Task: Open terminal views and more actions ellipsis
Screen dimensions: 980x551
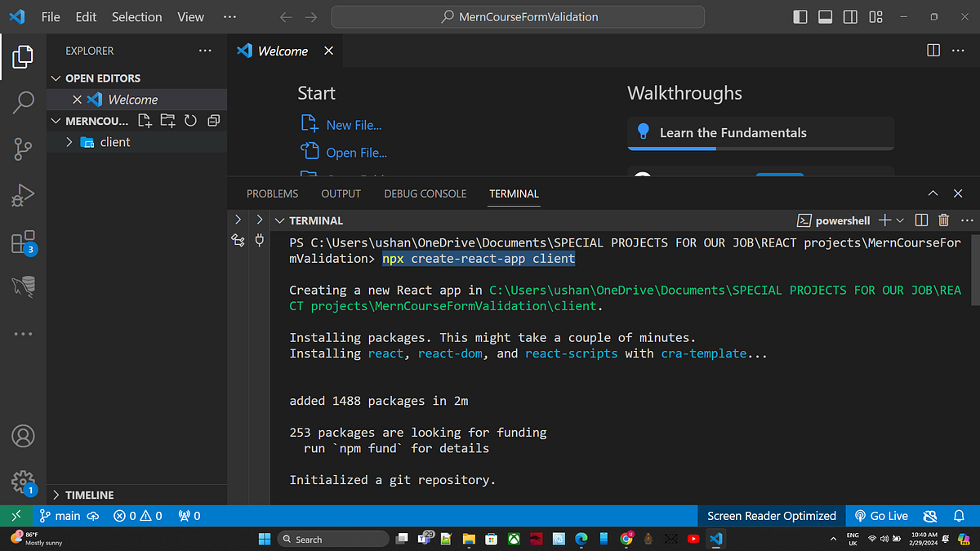Action: click(967, 220)
